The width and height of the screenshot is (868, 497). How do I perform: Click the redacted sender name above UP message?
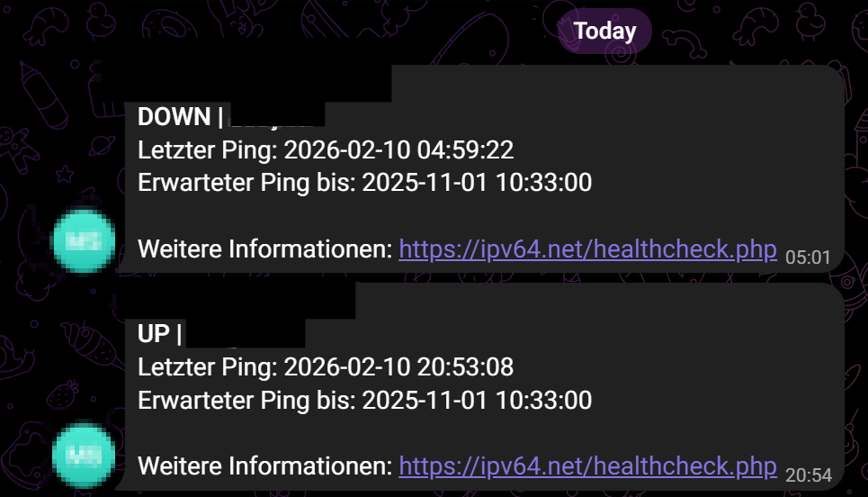(243, 301)
